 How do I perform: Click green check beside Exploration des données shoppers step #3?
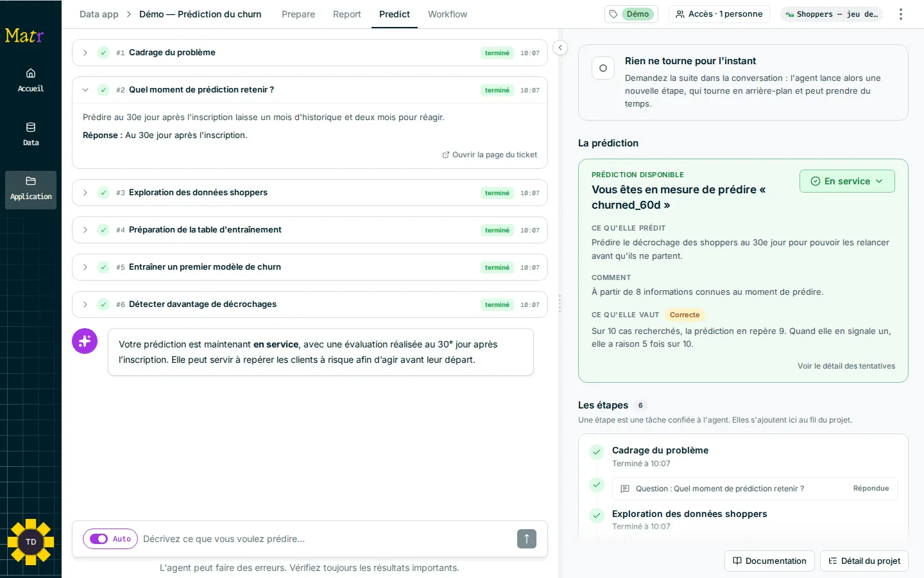(x=103, y=193)
